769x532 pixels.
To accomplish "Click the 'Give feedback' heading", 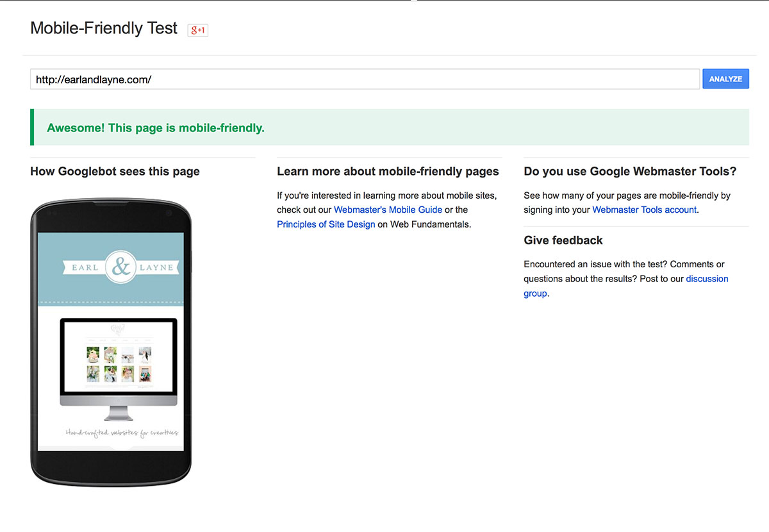I will 563,240.
